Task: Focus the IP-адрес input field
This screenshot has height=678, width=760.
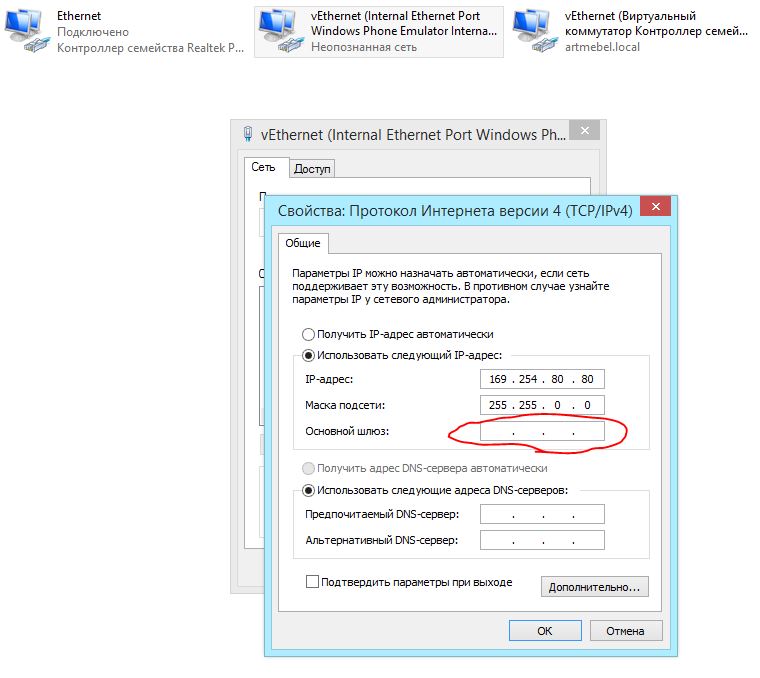Action: (x=542, y=379)
